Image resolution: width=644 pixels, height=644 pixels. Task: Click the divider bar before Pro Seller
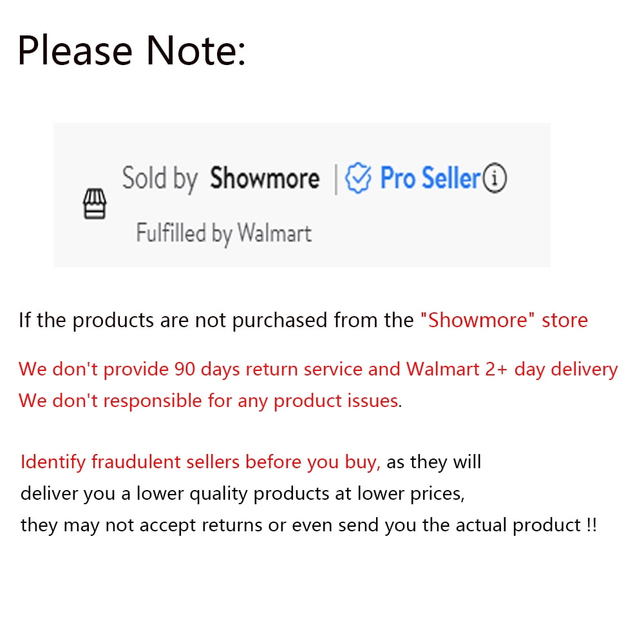coord(336,178)
